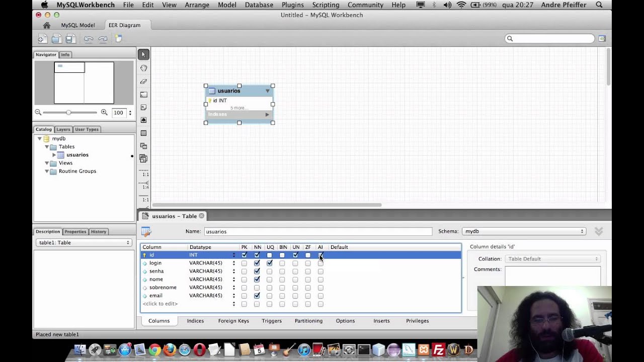Click the table Name input field
The image size is (644, 362).
318,231
